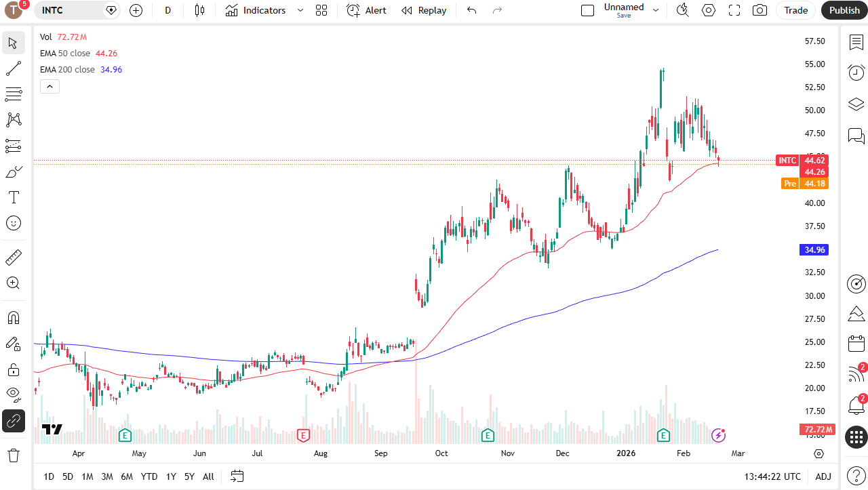
Task: Select the ruler measure tool
Action: tap(14, 258)
